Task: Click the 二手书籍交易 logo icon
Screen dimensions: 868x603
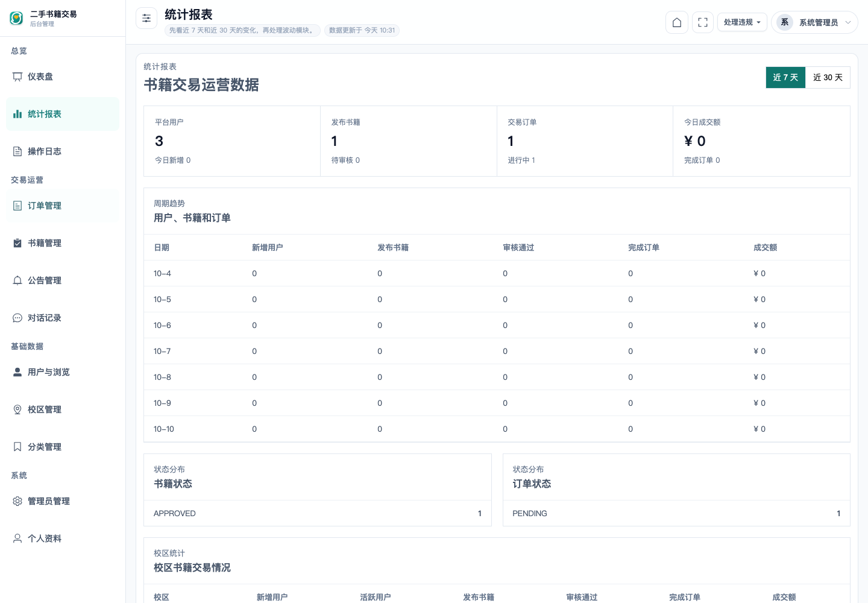Action: pos(17,18)
